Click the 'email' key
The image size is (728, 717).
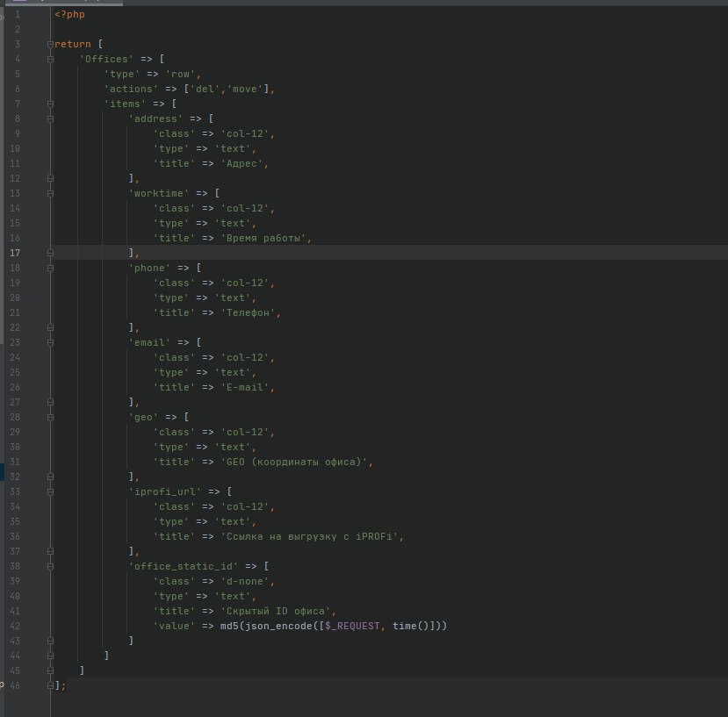click(x=149, y=342)
